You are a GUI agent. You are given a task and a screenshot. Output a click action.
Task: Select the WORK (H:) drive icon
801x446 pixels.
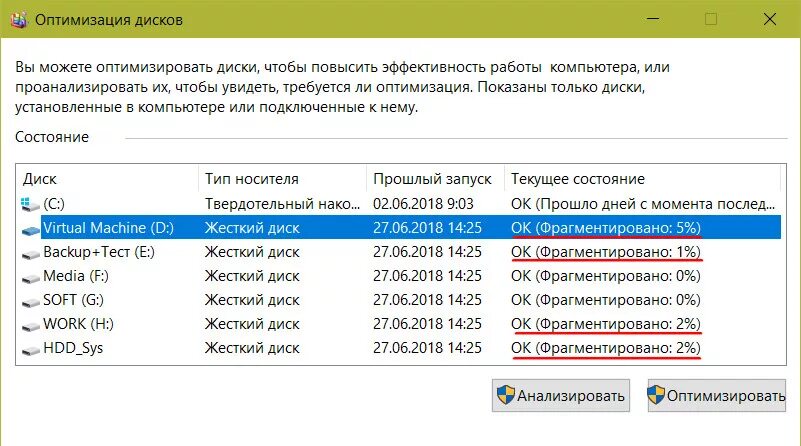coord(31,325)
